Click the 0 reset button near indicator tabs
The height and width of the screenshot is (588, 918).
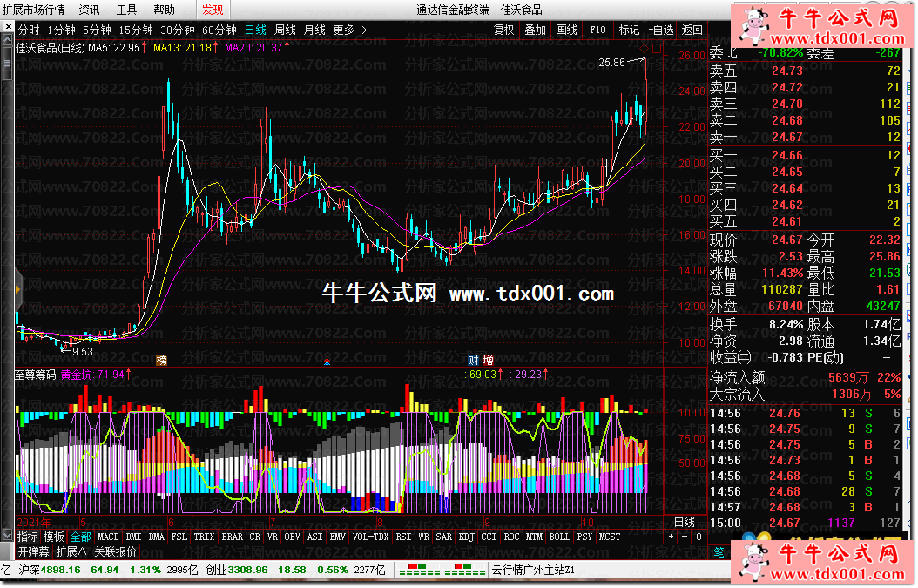(x=699, y=536)
